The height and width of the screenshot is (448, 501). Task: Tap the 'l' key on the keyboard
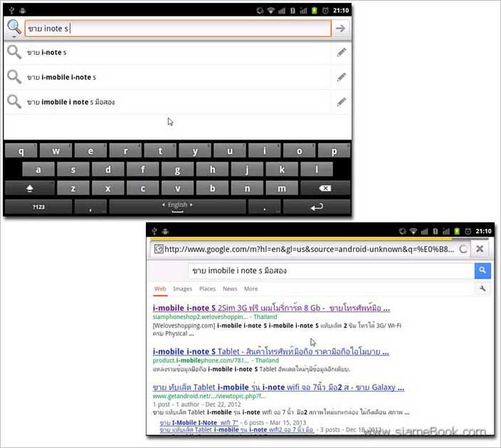coord(317,170)
